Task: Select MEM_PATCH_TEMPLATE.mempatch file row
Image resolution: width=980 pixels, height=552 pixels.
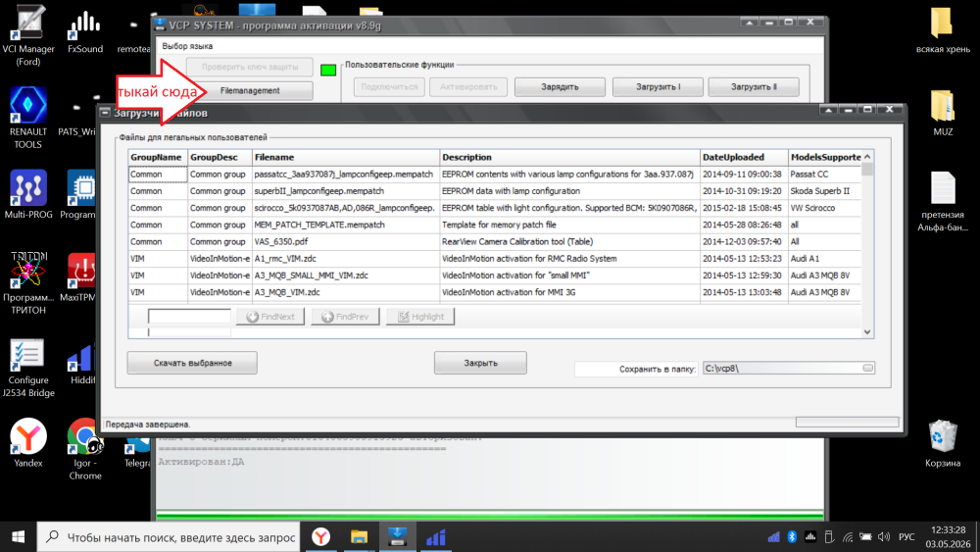Action: 494,226
